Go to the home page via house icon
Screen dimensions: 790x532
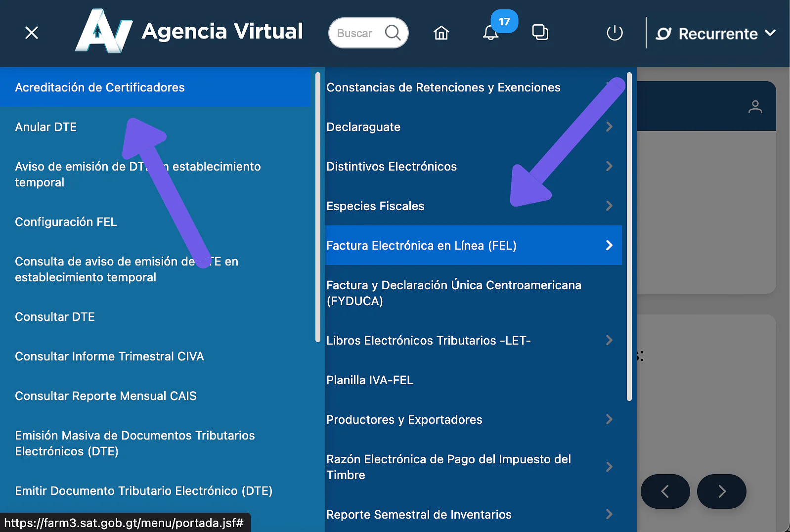click(441, 33)
